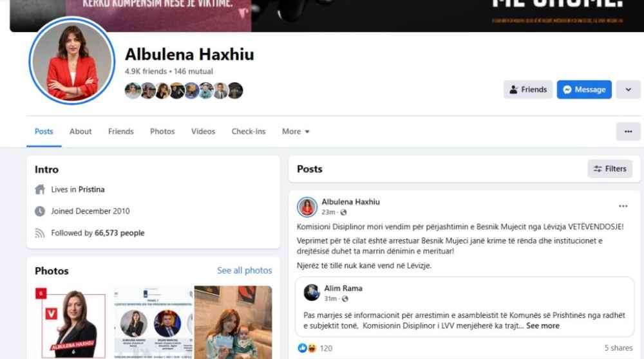The image size is (644, 359).
Task: Click the 5 shares count
Action: click(618, 348)
